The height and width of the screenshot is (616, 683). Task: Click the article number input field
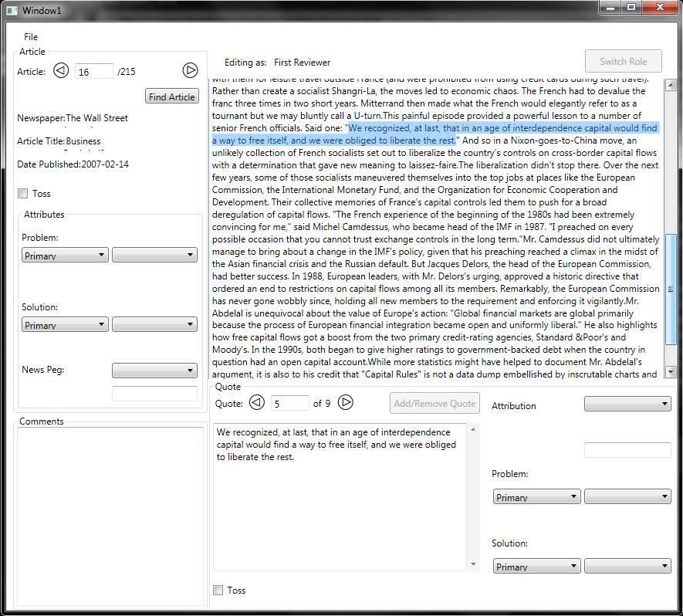click(93, 72)
